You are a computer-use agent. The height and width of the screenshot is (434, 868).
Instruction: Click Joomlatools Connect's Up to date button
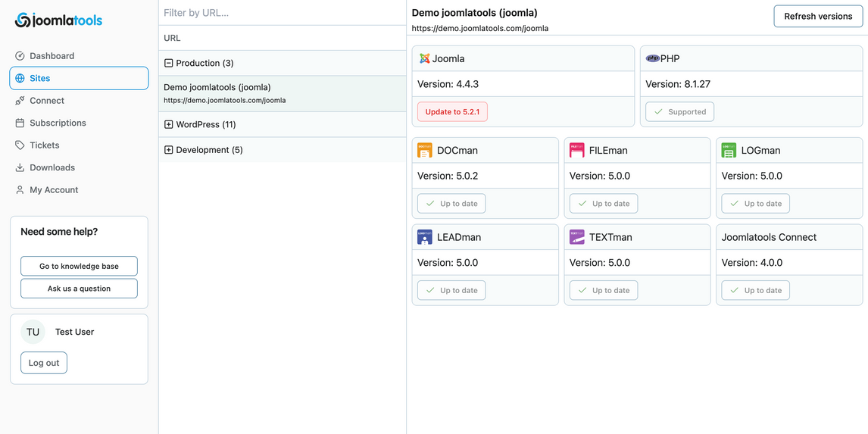click(756, 290)
